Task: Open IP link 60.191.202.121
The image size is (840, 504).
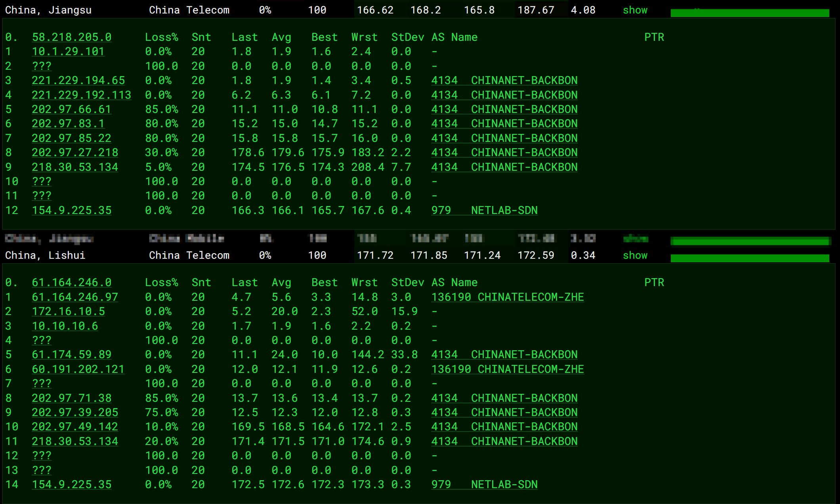Action: pos(78,369)
